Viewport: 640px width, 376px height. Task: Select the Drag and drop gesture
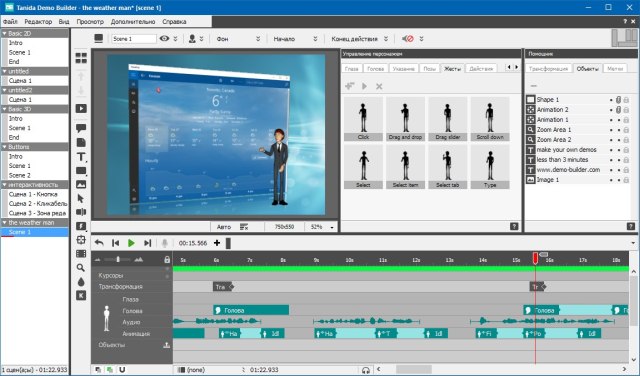[405, 119]
